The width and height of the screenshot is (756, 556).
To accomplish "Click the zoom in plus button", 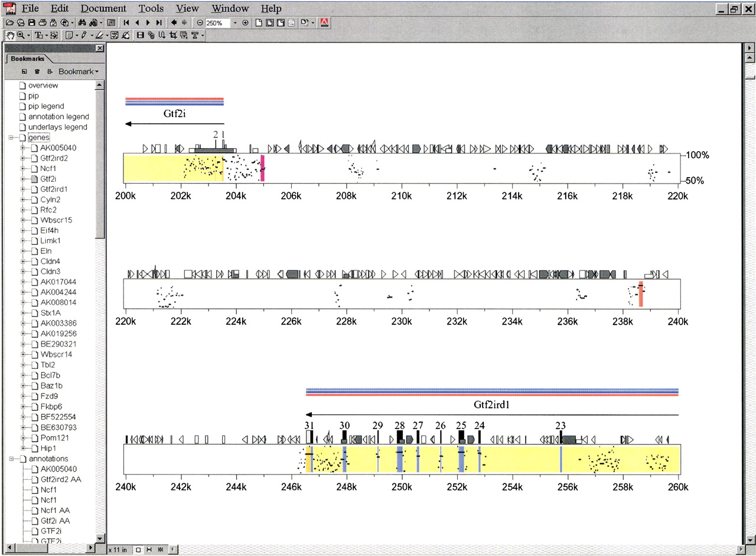I will click(x=245, y=22).
